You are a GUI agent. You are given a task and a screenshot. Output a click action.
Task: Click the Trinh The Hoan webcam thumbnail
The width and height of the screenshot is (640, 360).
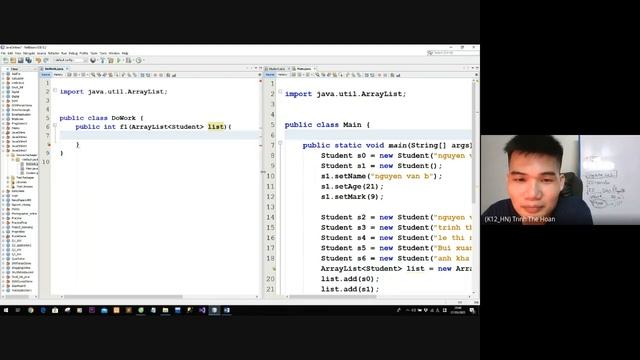[560, 180]
